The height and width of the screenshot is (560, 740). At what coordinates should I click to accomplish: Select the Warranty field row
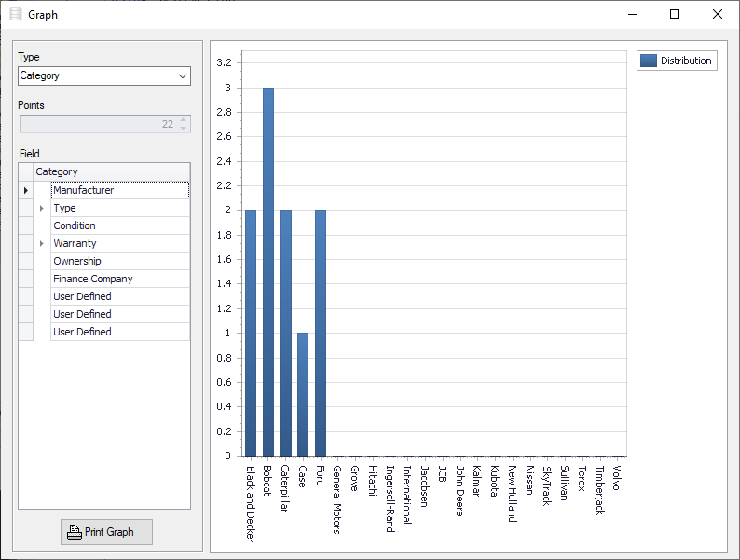(120, 243)
